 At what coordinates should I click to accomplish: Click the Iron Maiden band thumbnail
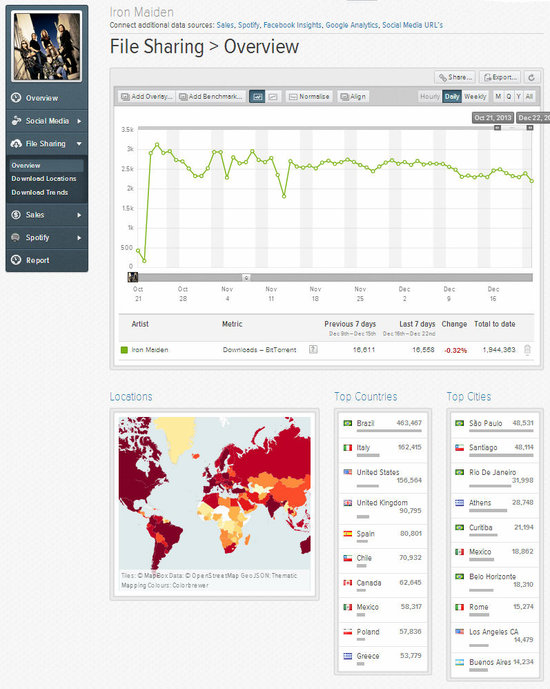click(x=47, y=46)
